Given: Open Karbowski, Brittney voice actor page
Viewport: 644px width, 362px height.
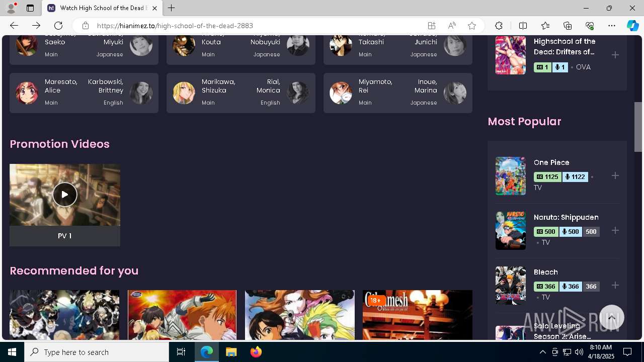Looking at the screenshot, I should 106,86.
